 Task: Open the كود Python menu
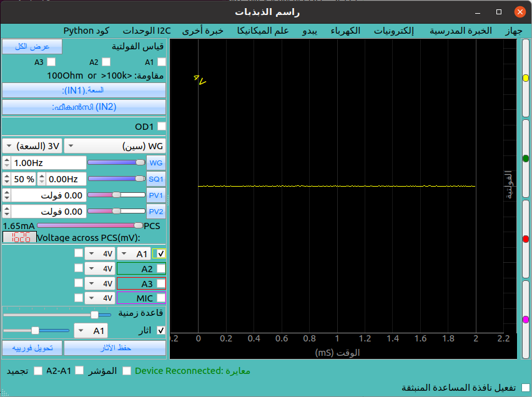[x=87, y=31]
